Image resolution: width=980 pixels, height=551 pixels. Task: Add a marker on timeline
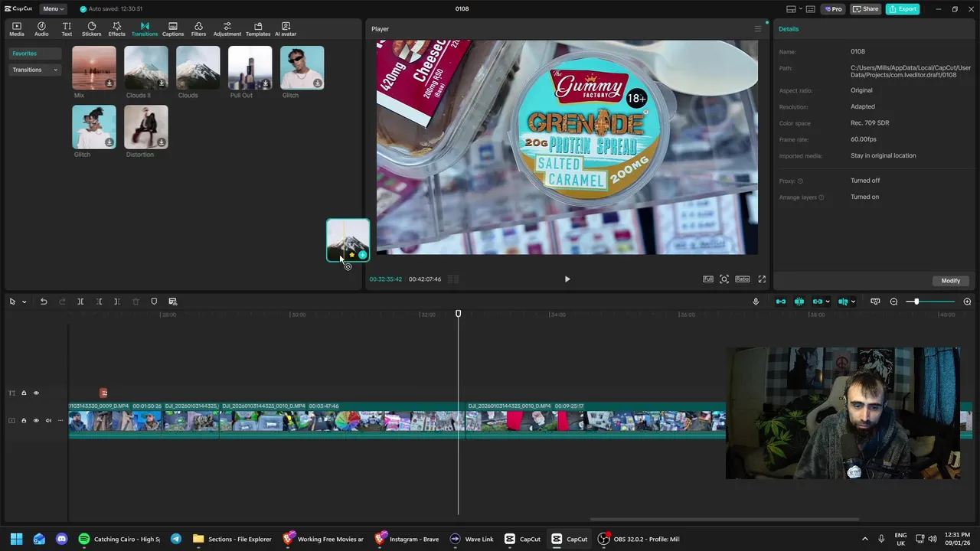click(x=154, y=302)
